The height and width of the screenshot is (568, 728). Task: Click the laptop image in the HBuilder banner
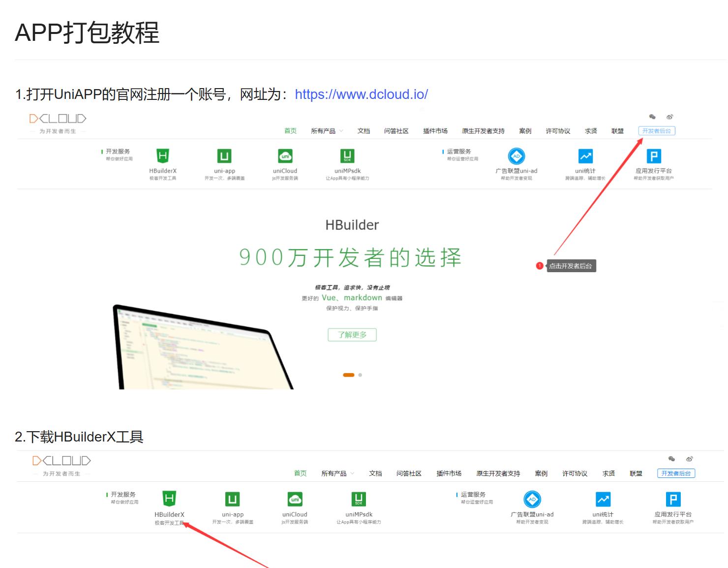click(x=203, y=347)
